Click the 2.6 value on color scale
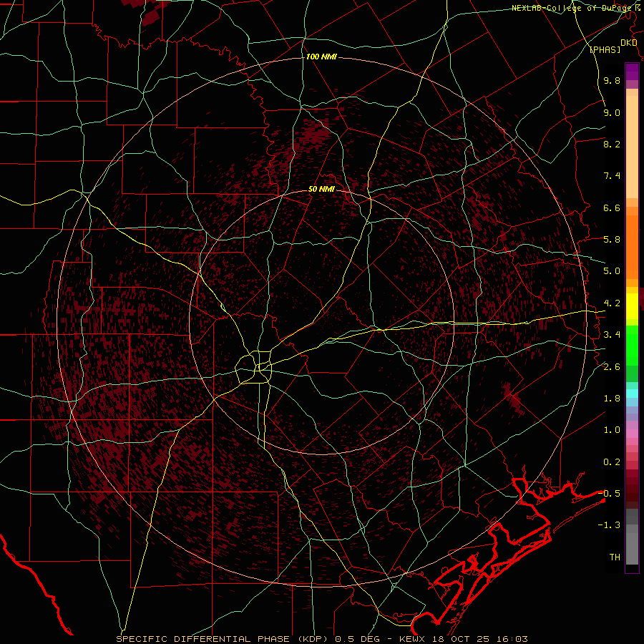Screen dimensions: 644x644 (612, 366)
